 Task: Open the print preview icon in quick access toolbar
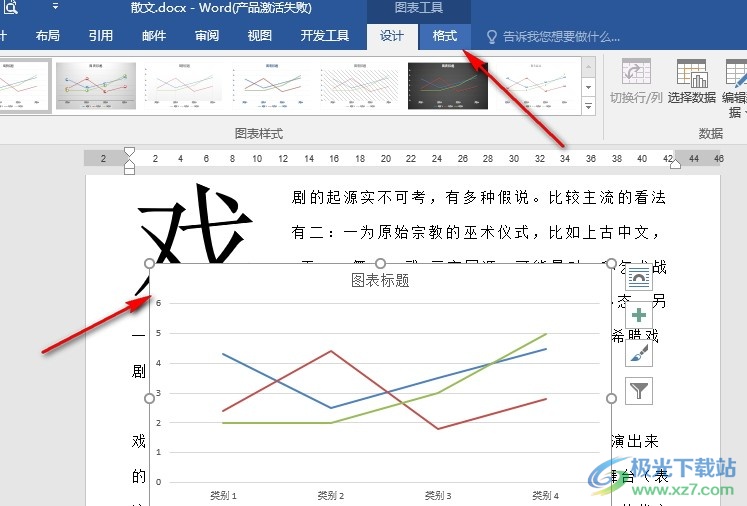10,7
